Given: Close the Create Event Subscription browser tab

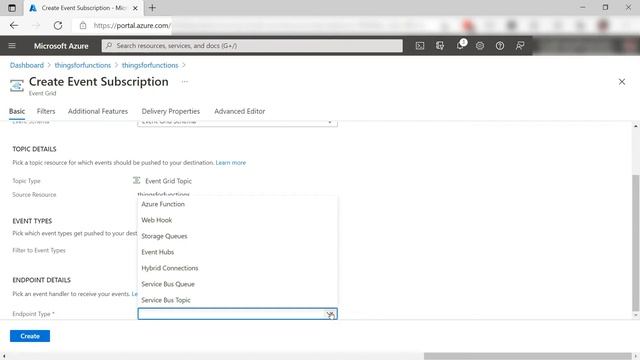Looking at the screenshot, I should 135,8.
